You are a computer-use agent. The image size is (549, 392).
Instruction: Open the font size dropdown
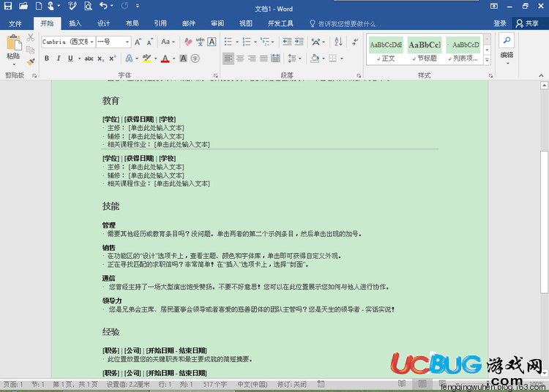127,42
